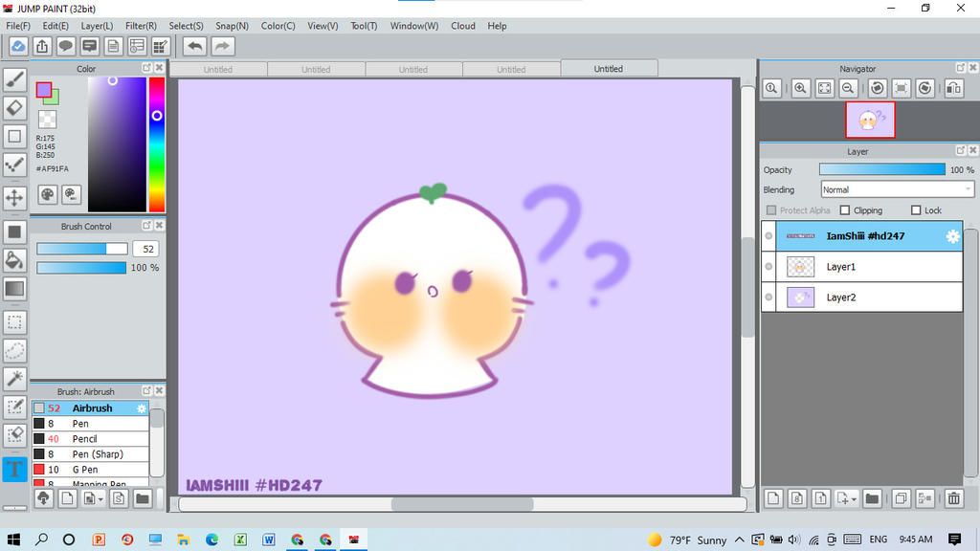Select the Gradient tool

(x=14, y=289)
